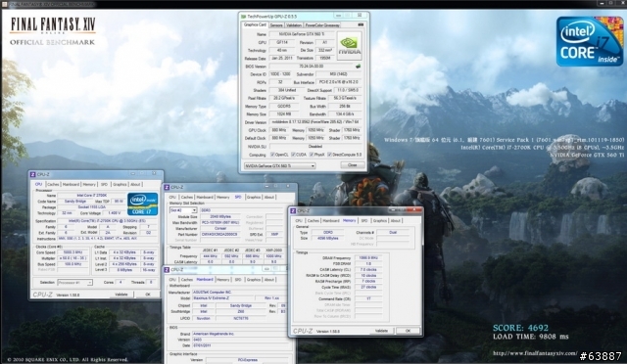Click the LOAD TIME 9808 ms text
This screenshot has width=627, height=364.
531,337
